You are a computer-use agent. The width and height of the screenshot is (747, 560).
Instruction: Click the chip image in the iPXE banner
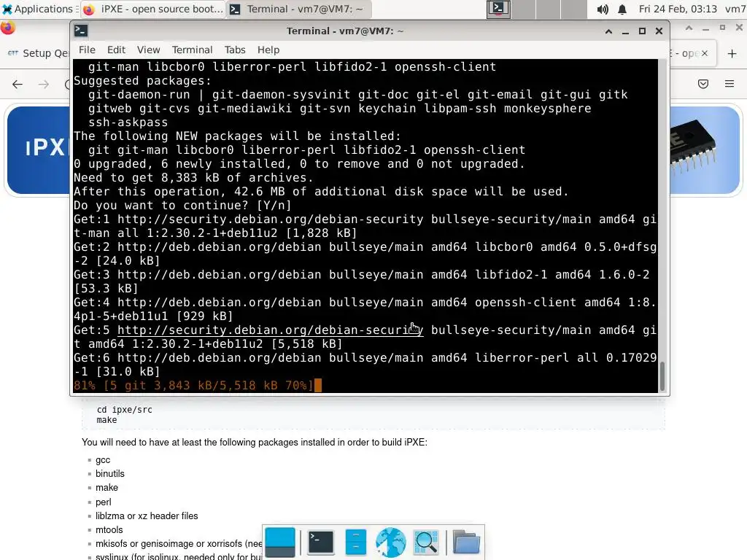point(692,145)
